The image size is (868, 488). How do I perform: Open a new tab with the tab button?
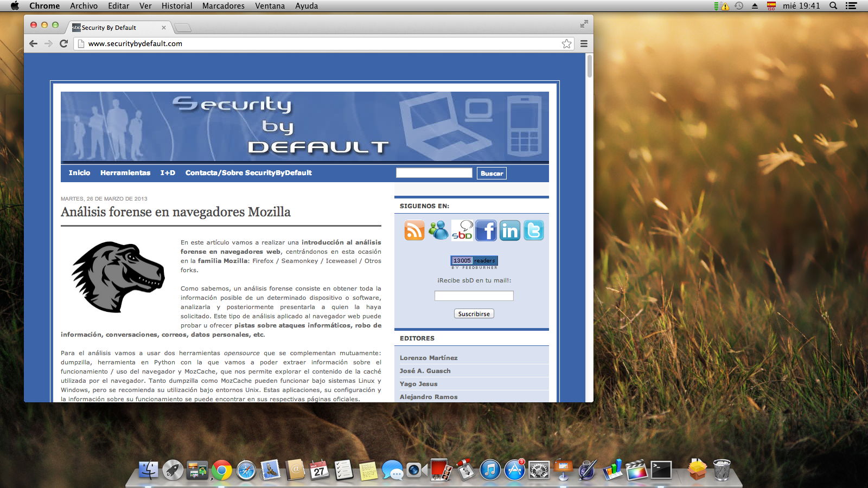click(x=183, y=28)
